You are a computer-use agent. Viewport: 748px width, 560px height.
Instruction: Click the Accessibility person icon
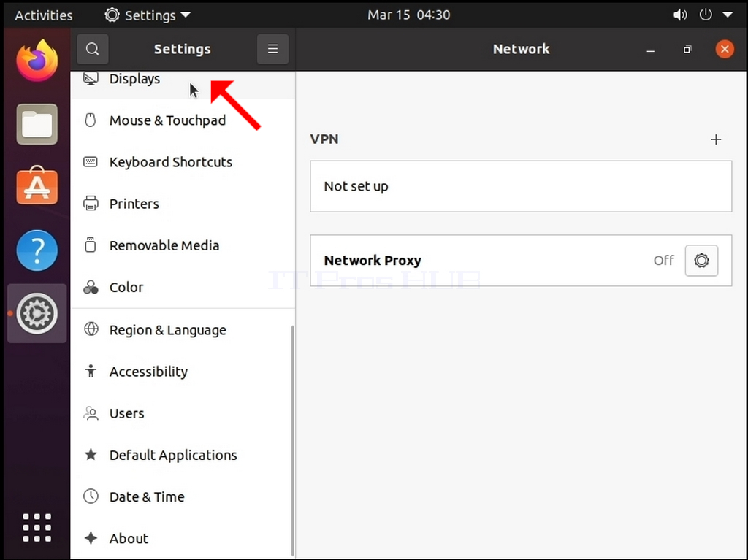pos(91,371)
